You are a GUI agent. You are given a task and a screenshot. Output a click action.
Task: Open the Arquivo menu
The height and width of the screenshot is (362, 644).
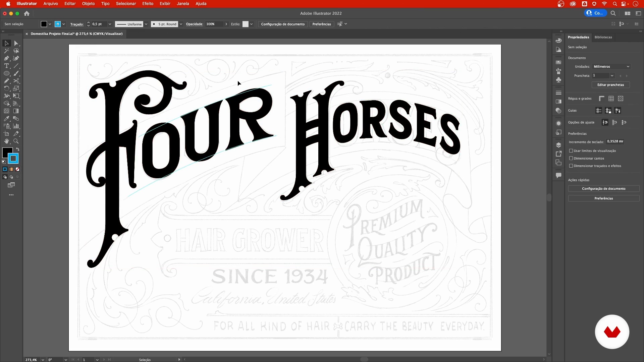51,4
